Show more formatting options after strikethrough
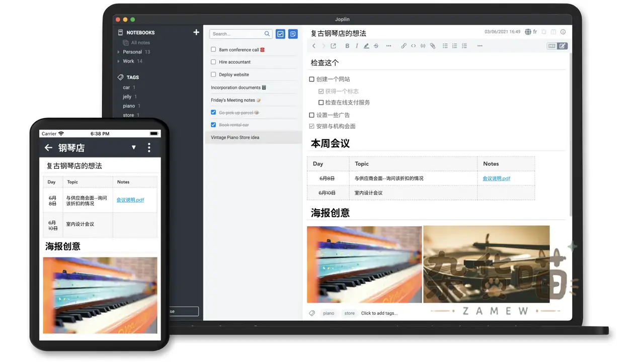 [388, 46]
